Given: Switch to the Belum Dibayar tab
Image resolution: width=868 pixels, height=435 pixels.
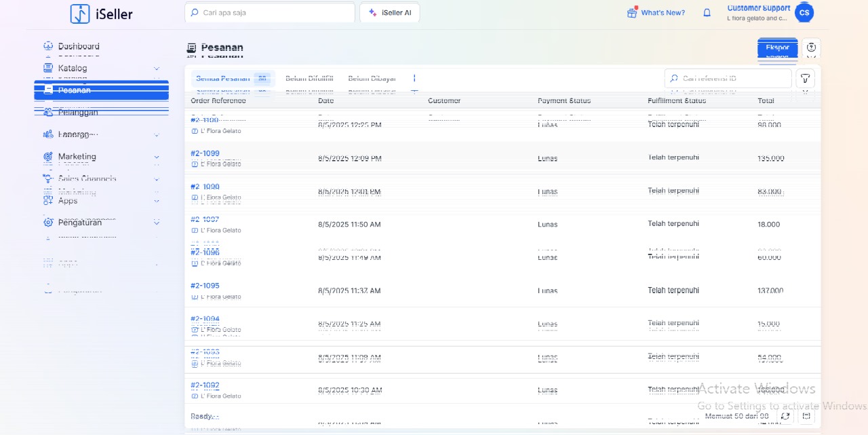Looking at the screenshot, I should click(x=372, y=79).
